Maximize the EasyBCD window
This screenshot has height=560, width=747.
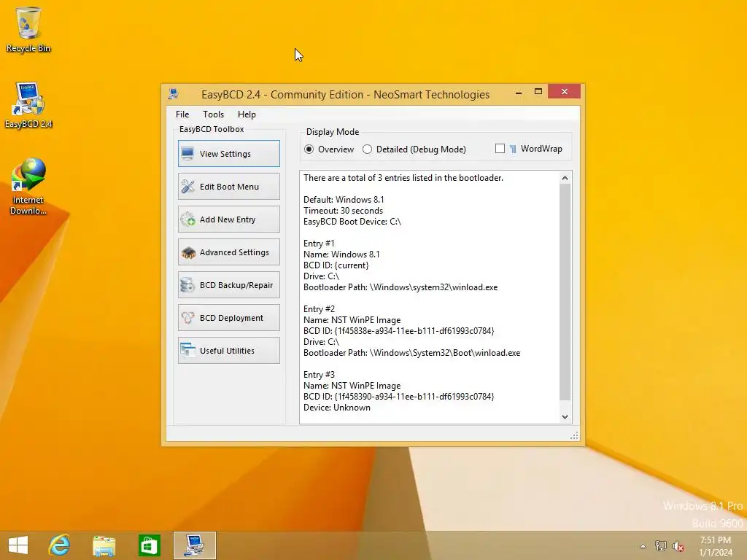(x=538, y=92)
